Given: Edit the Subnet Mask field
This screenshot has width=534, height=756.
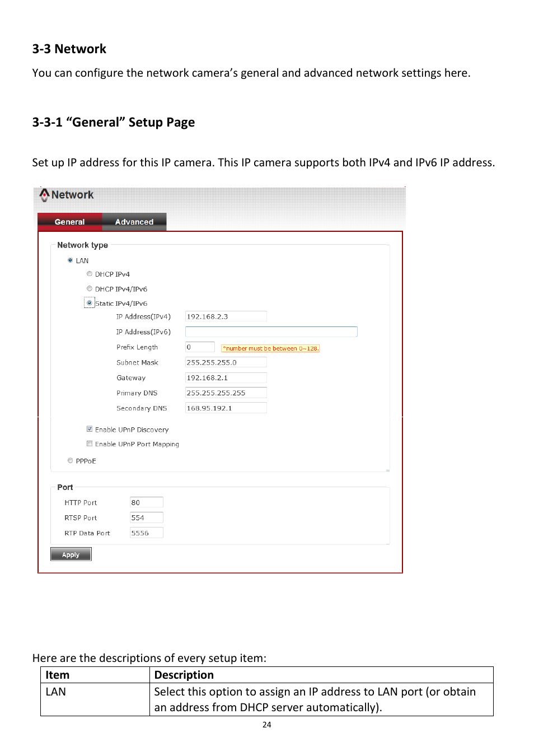Looking at the screenshot, I should pyautogui.click(x=226, y=362).
